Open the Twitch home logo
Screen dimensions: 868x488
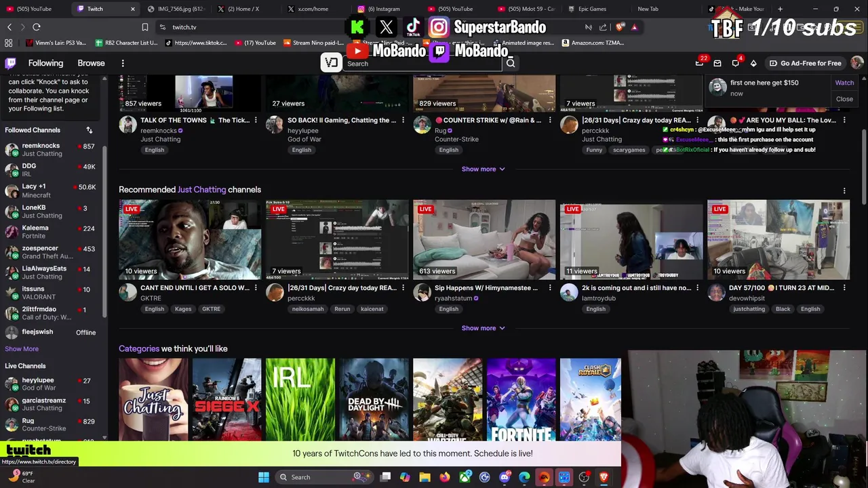[11, 63]
